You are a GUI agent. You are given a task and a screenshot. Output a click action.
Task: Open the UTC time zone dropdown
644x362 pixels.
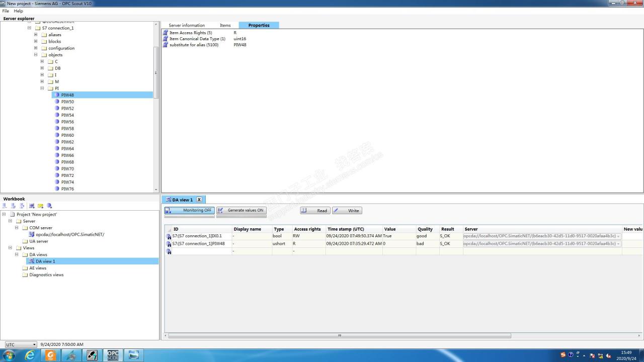pyautogui.click(x=21, y=344)
